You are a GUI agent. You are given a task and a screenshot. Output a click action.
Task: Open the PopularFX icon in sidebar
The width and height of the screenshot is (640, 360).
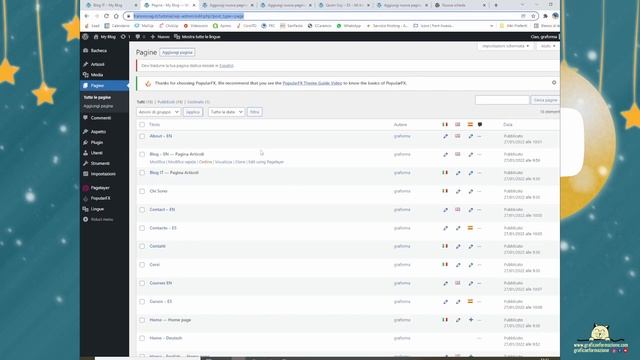coord(86,198)
